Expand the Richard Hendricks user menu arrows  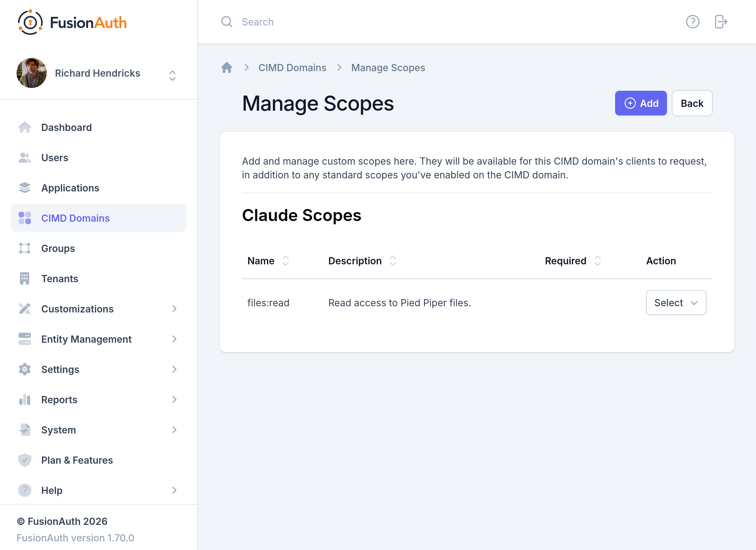tap(173, 76)
